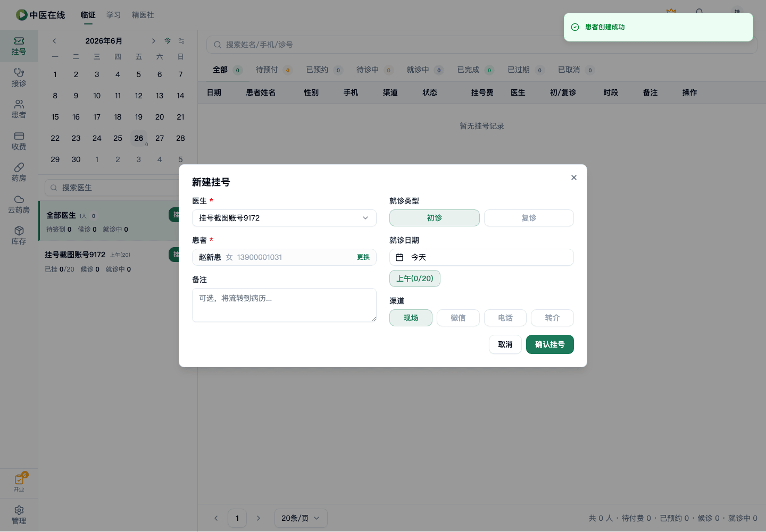
Task: Click the calendar icon in 就诊日期 field
Action: click(399, 257)
